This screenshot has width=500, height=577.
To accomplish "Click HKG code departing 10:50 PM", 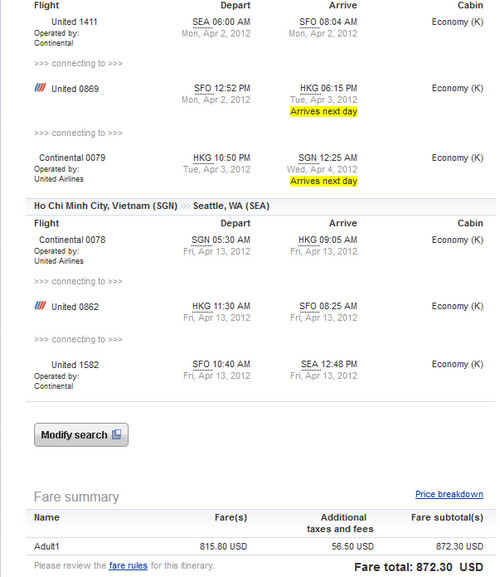I will point(202,158).
